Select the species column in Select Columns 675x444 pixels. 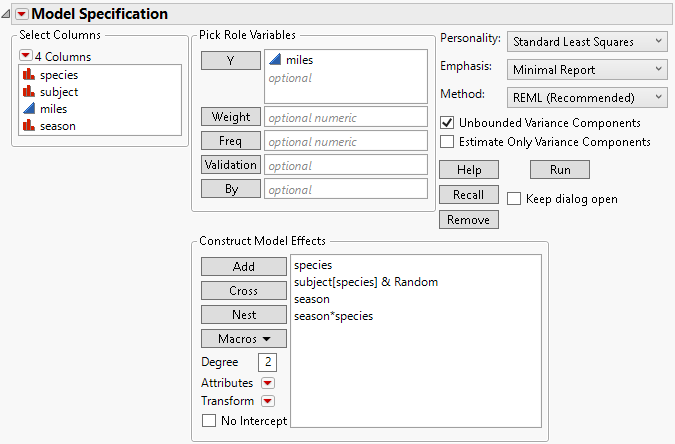pos(59,75)
